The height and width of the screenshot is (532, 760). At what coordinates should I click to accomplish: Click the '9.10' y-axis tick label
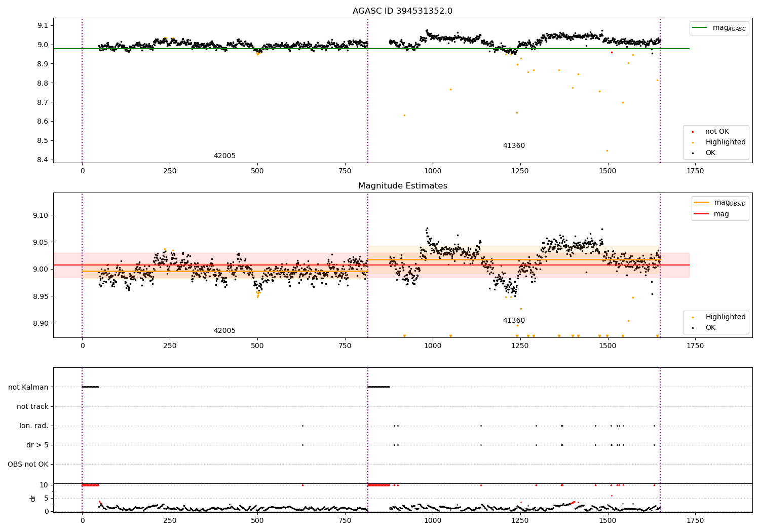point(41,216)
